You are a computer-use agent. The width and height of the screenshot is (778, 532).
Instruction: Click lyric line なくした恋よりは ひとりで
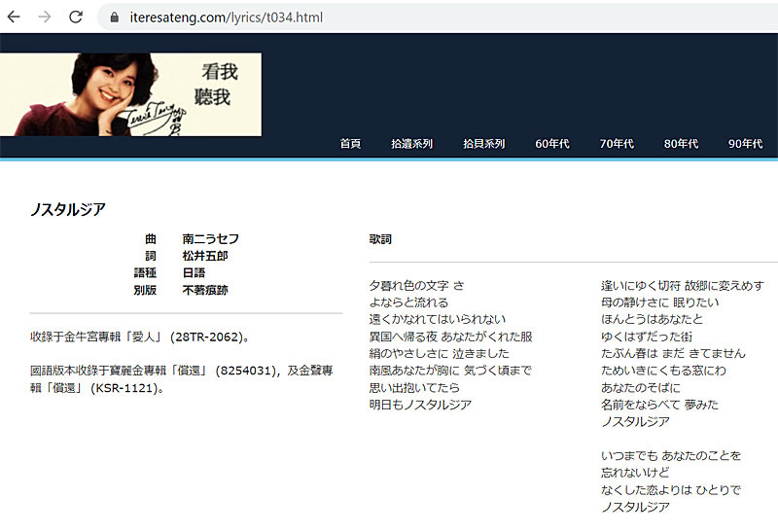[x=671, y=490]
